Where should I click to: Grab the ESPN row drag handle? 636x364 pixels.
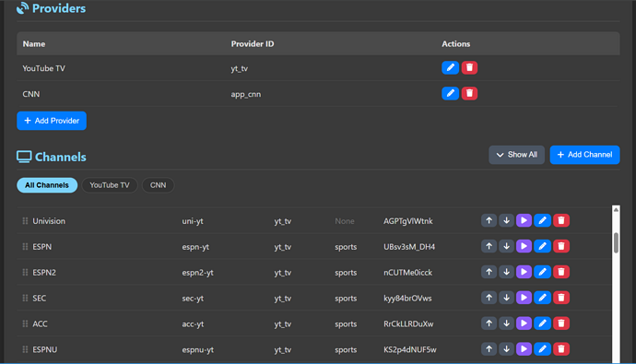[x=25, y=246]
